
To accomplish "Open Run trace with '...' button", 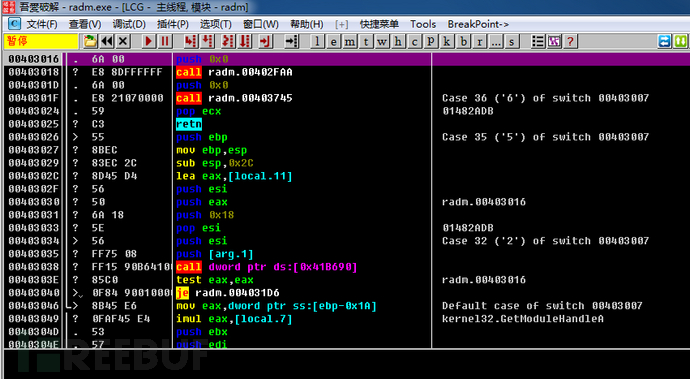I will click(x=495, y=41).
